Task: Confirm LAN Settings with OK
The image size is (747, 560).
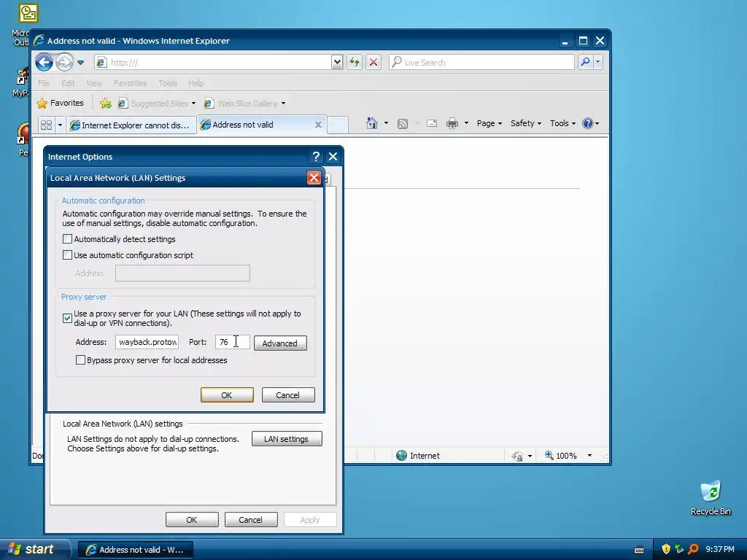Action: coord(227,394)
